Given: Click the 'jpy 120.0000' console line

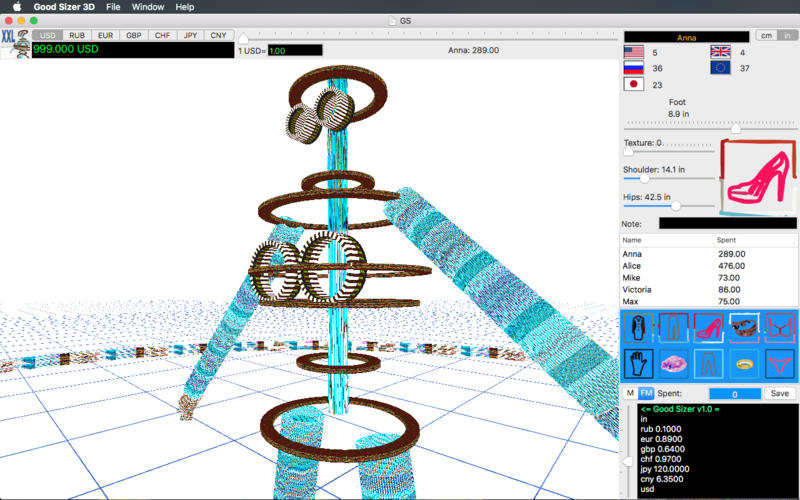Looking at the screenshot, I should point(665,469).
